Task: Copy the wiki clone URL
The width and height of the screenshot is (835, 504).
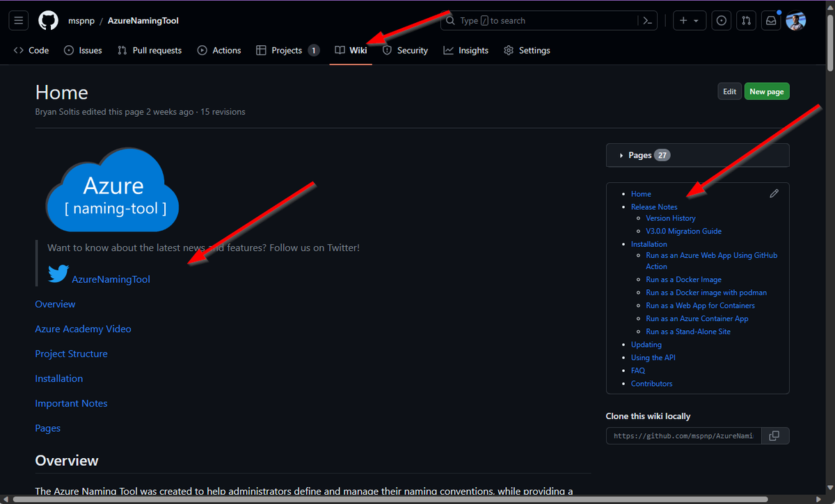Action: click(775, 436)
